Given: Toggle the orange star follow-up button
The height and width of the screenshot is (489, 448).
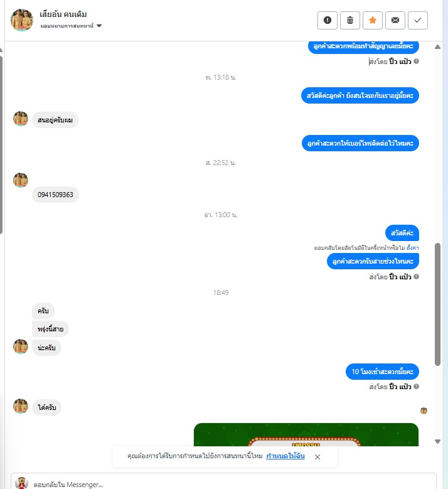Looking at the screenshot, I should coord(373,20).
